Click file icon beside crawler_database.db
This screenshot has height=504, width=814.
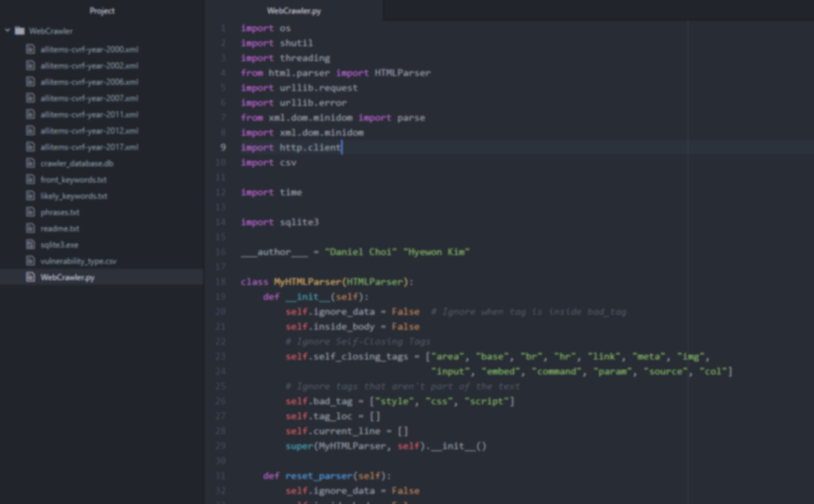(30, 163)
